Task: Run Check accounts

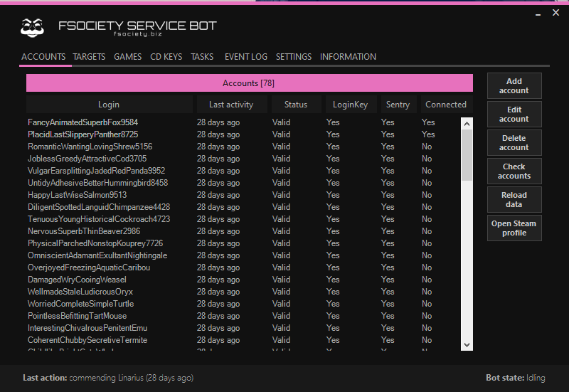Action: (x=514, y=171)
